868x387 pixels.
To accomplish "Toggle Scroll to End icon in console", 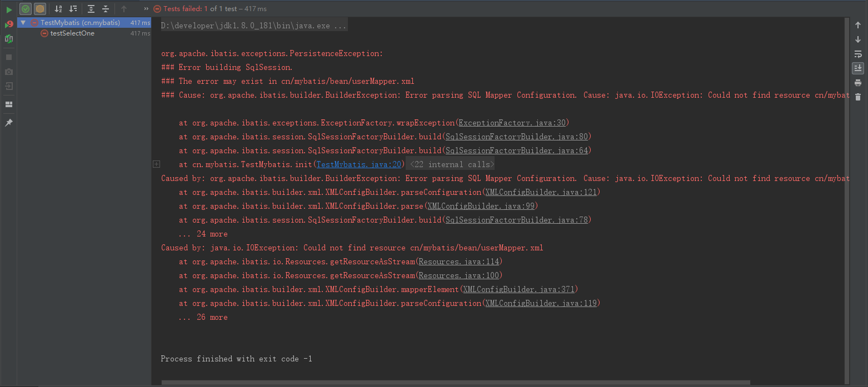I will (858, 68).
